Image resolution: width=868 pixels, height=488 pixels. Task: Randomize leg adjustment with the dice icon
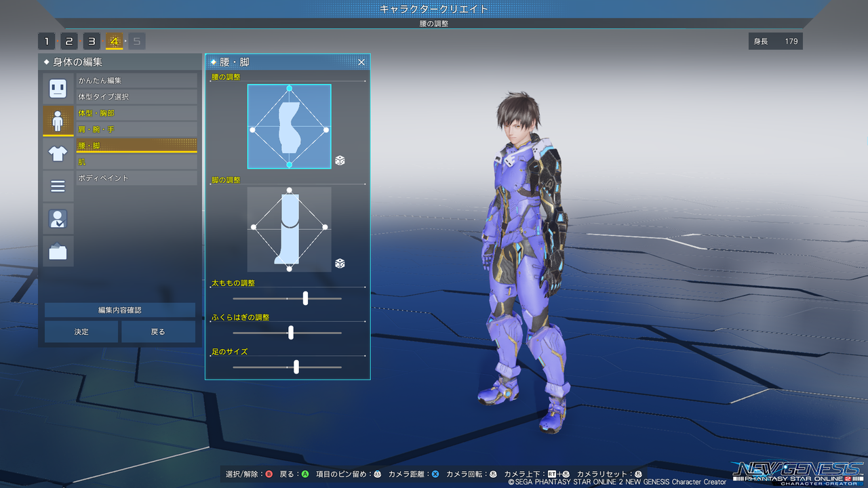pyautogui.click(x=340, y=263)
